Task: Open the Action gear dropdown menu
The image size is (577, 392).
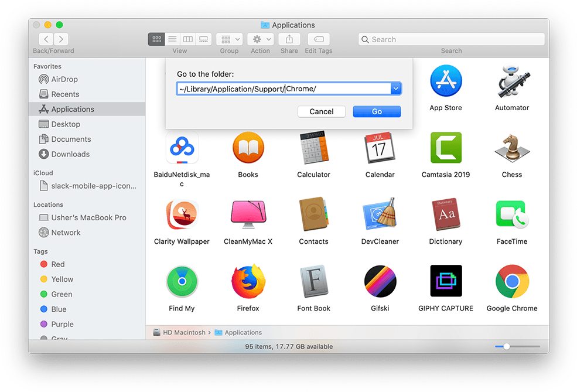Action: point(260,39)
